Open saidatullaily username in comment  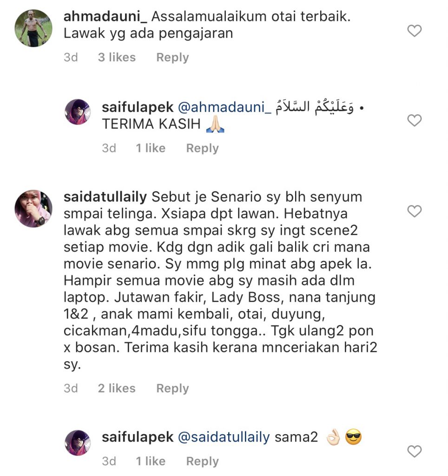tap(105, 197)
